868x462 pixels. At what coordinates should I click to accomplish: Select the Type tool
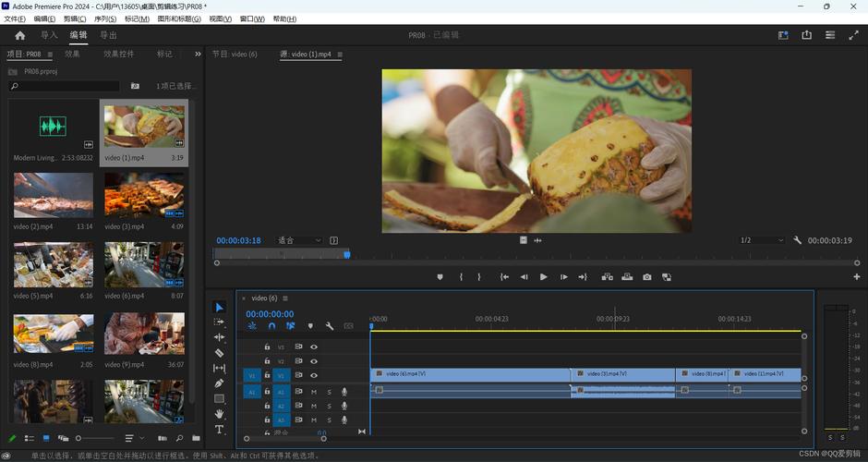(219, 430)
